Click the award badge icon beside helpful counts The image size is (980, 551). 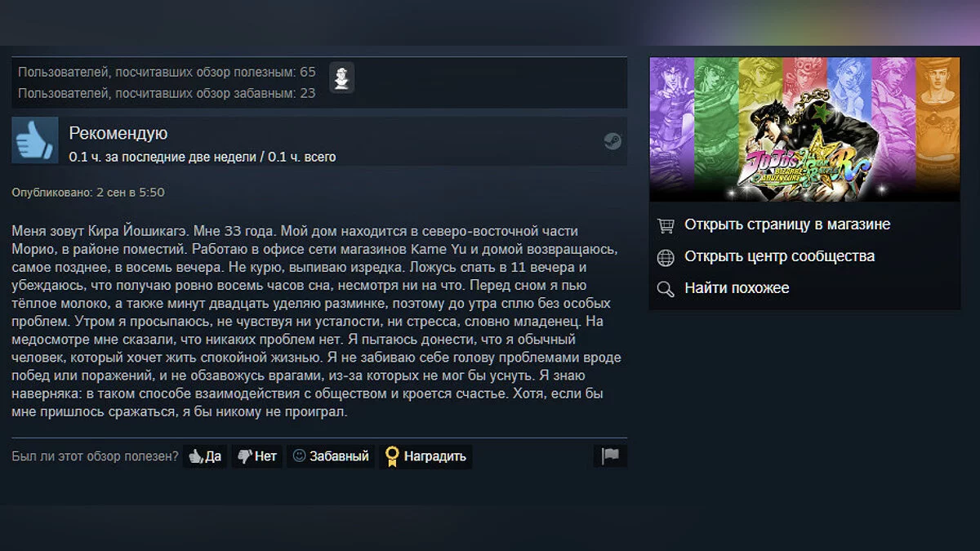[x=341, y=78]
